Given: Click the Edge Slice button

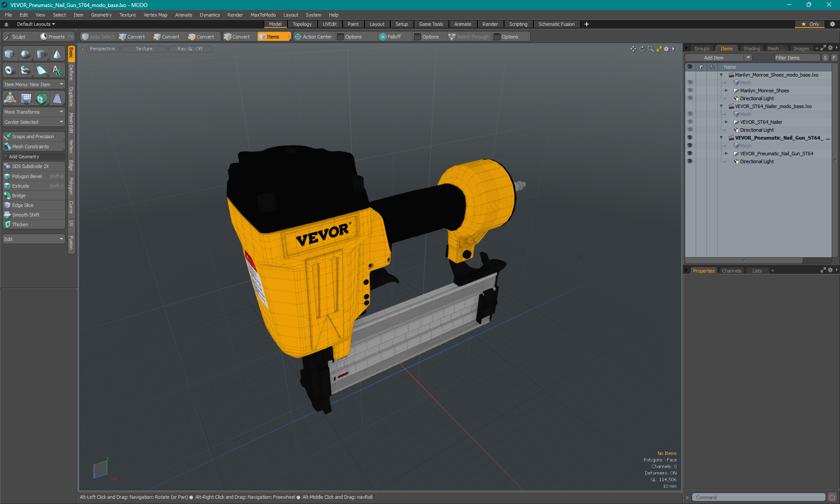Looking at the screenshot, I should click(x=34, y=205).
